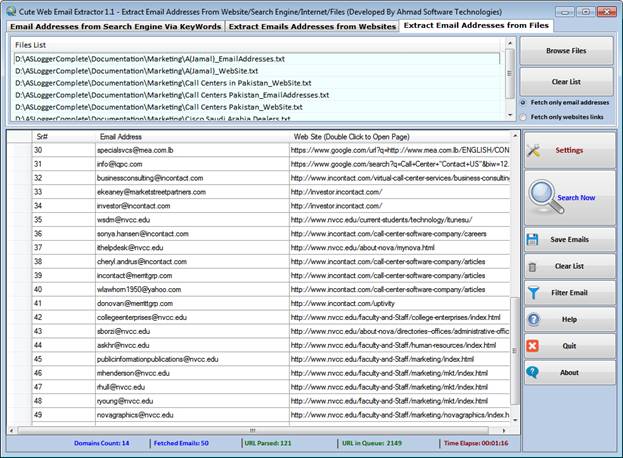The image size is (623, 458).
Task: Click the Save Emails floppy disk icon
Action: [533, 240]
